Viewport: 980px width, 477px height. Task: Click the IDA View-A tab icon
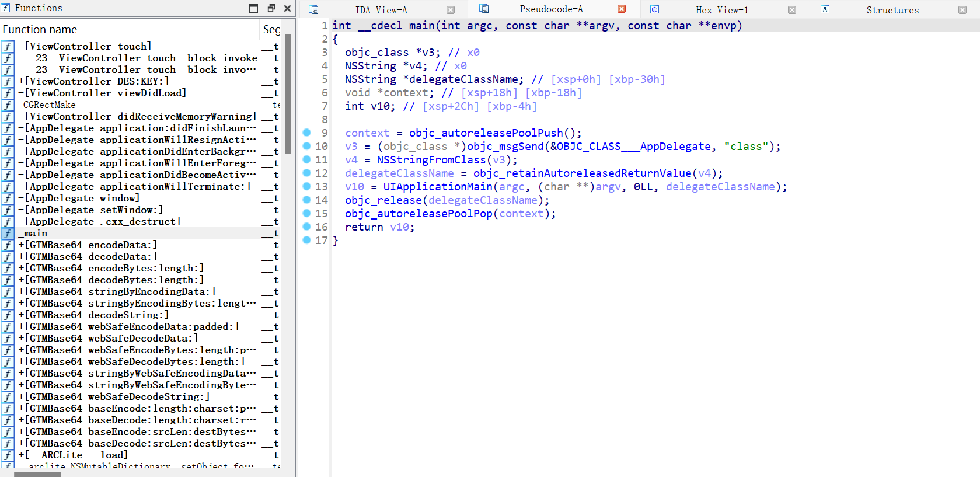click(x=313, y=9)
